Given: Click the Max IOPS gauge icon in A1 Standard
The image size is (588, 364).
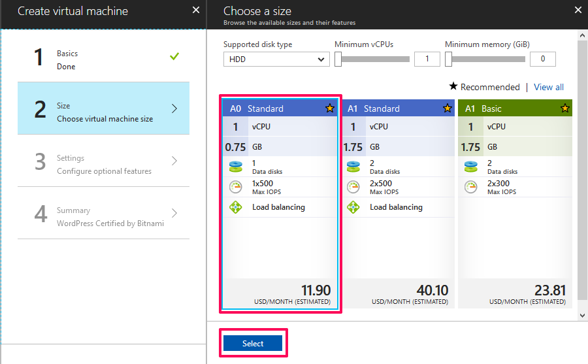Looking at the screenshot, I should (353, 187).
